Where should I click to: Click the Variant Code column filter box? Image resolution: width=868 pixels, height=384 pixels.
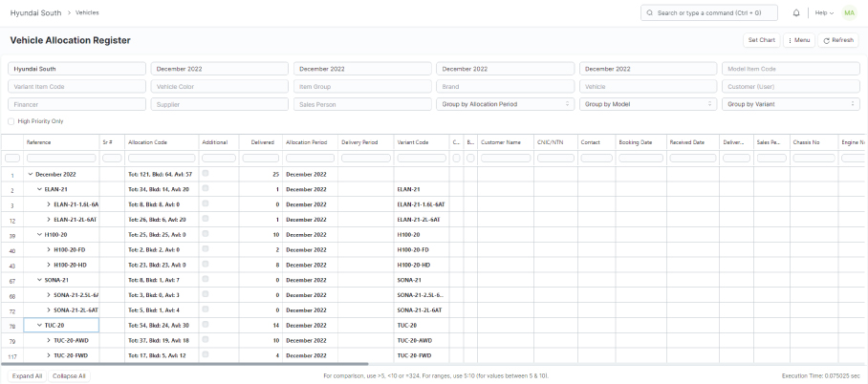coord(422,159)
